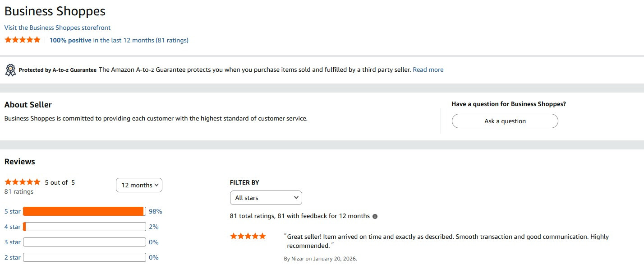Filter reviews by 2 star label
The image size is (644, 265).
click(x=13, y=257)
